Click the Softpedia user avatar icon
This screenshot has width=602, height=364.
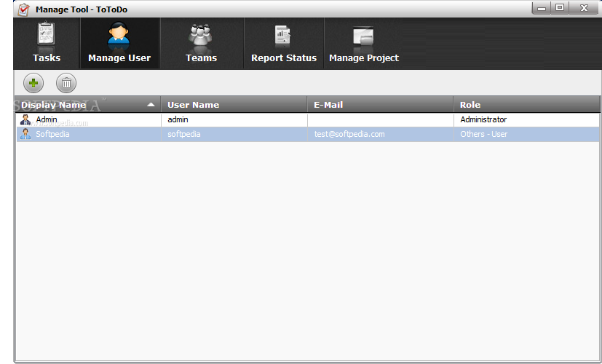pos(25,134)
